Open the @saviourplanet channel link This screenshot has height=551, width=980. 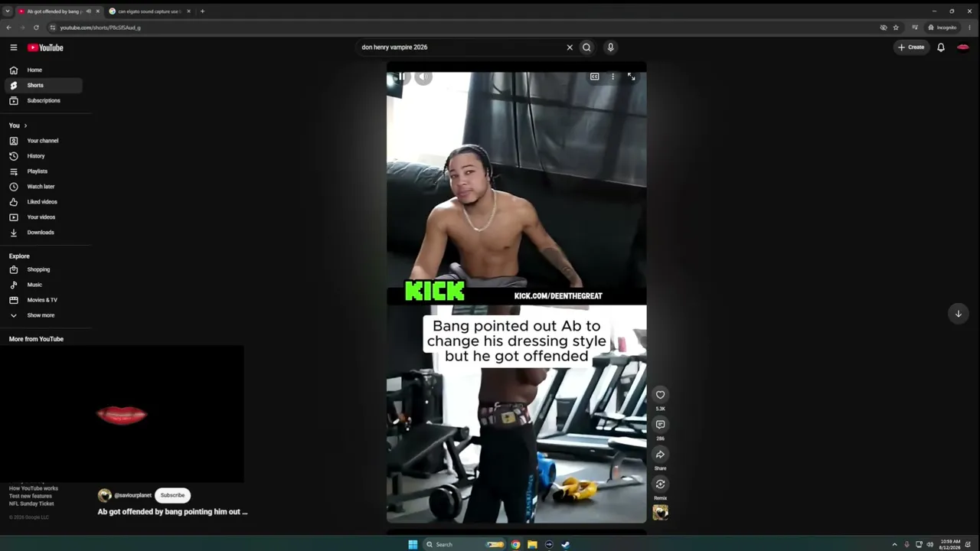click(x=133, y=495)
